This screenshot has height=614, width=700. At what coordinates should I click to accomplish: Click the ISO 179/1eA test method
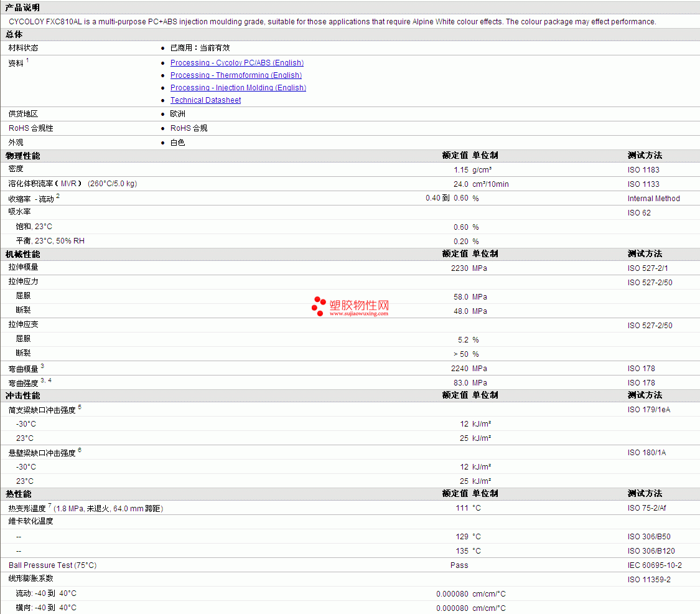click(648, 409)
